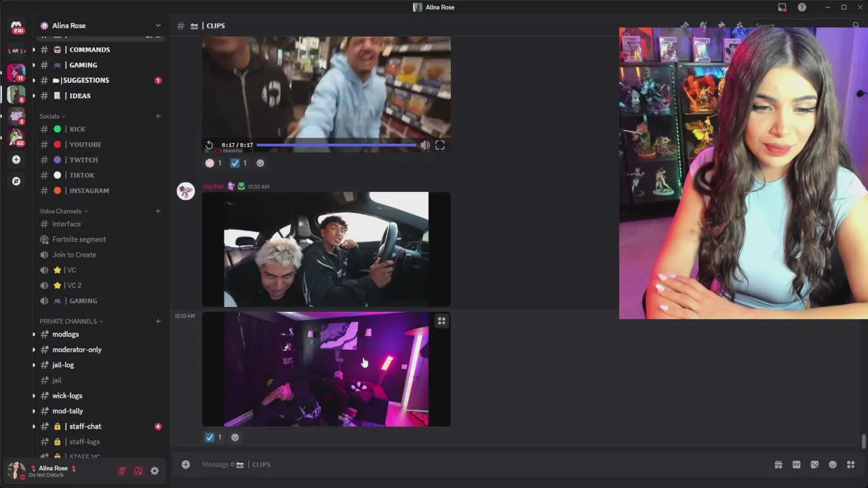Open the car interior video thumbnail
Viewport: 868px width, 488px height.
click(326, 249)
